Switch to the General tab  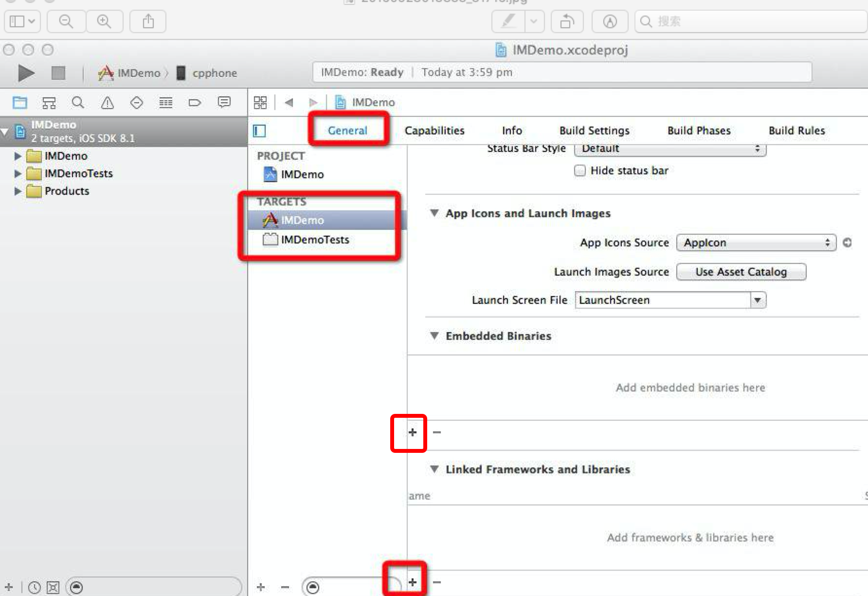coord(347,130)
